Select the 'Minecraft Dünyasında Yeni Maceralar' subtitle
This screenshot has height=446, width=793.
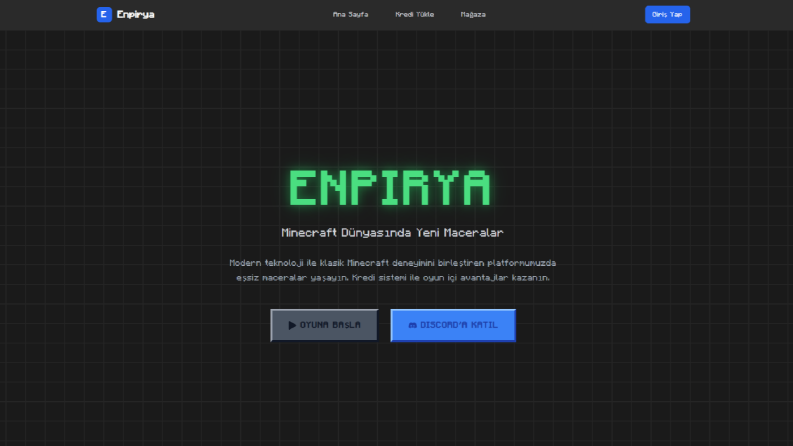coord(392,233)
